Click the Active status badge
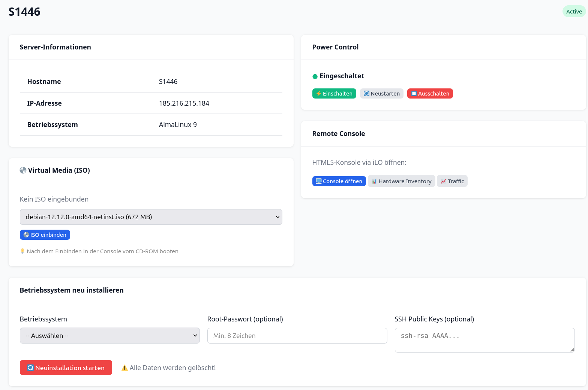Image resolution: width=588 pixels, height=390 pixels. [574, 12]
